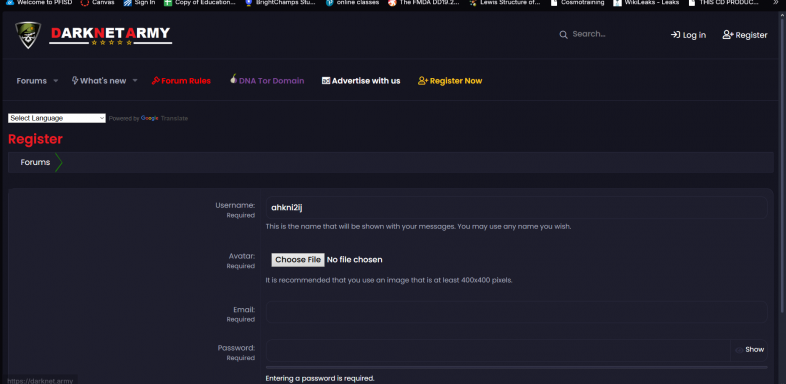Expand the What's new dropdown arrow

135,81
